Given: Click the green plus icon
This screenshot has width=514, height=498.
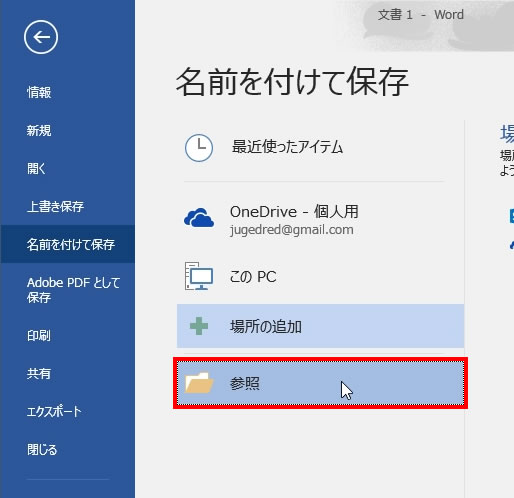Looking at the screenshot, I should 199,326.
